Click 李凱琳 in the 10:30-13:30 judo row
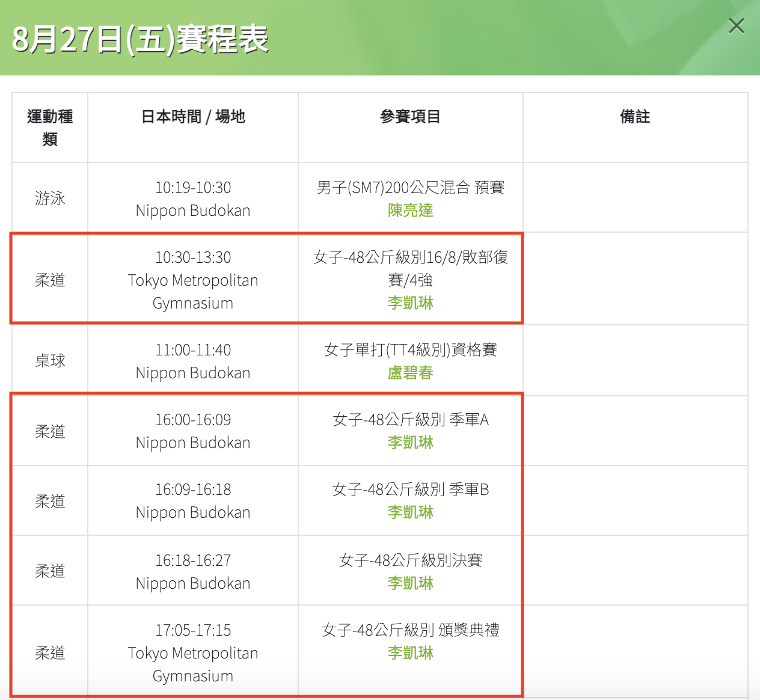This screenshot has height=700, width=760. 410,303
